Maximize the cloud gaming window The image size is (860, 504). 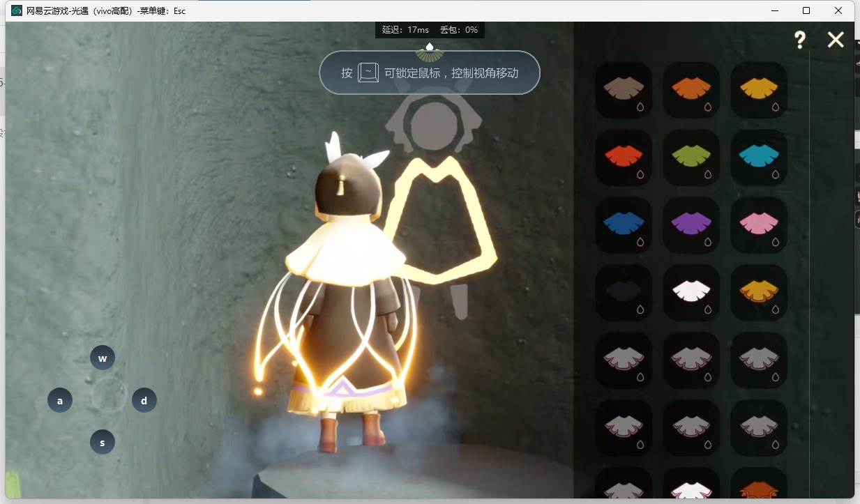[x=806, y=10]
